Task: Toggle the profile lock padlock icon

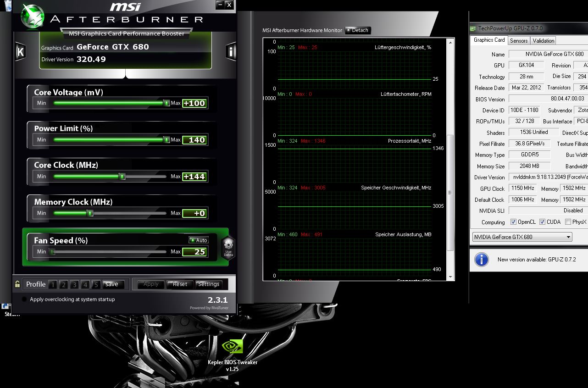Action: pyautogui.click(x=17, y=284)
